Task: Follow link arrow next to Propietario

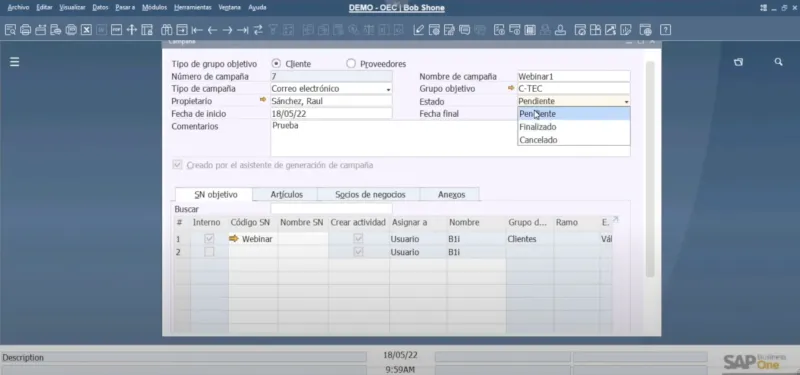Action: point(263,100)
